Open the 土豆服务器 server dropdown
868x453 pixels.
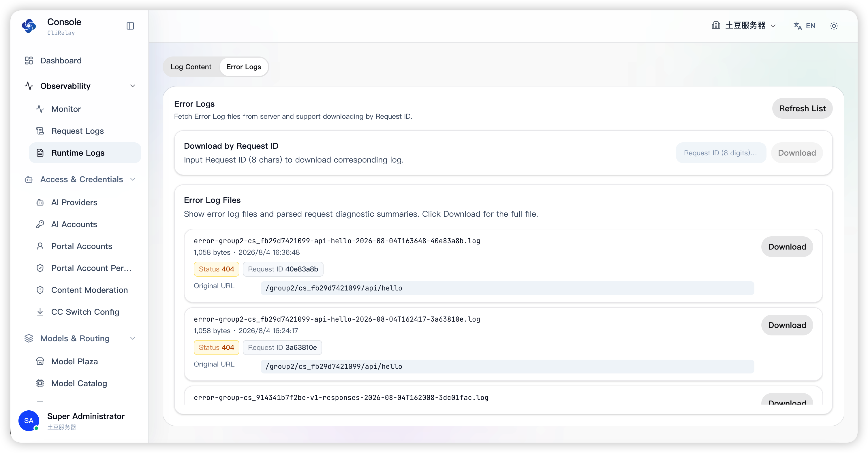744,26
